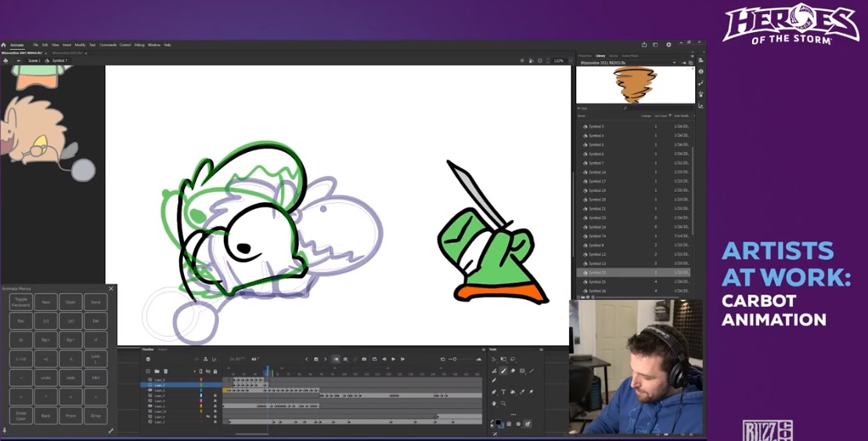Image resolution: width=868 pixels, height=441 pixels.
Task: Click the wrench icon in Animate Menus panel
Action: [x=110, y=431]
